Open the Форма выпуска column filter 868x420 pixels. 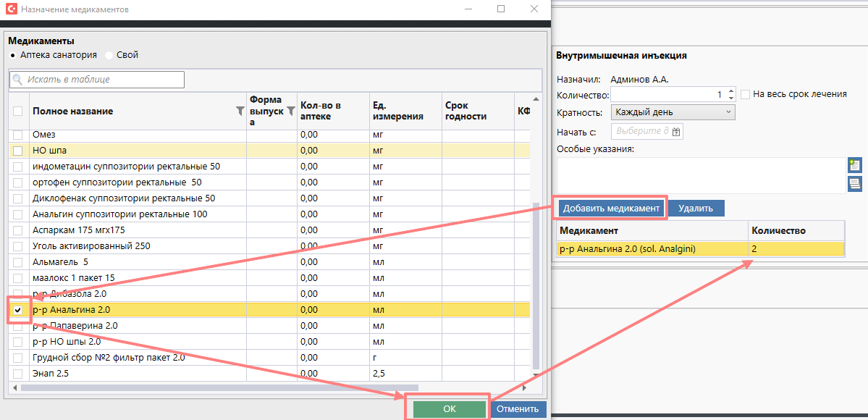290,111
